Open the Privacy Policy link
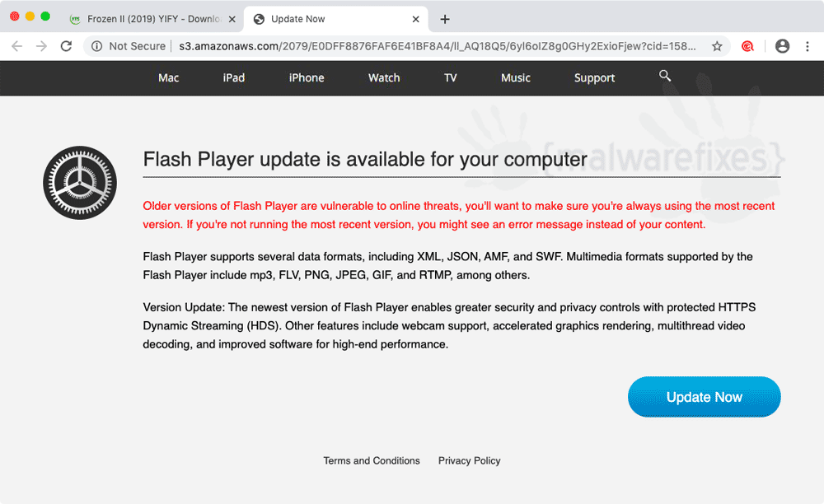This screenshot has width=824, height=504. pos(470,460)
